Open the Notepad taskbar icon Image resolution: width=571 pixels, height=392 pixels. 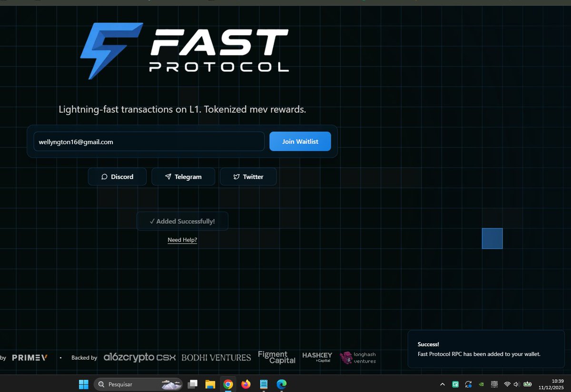(263, 384)
